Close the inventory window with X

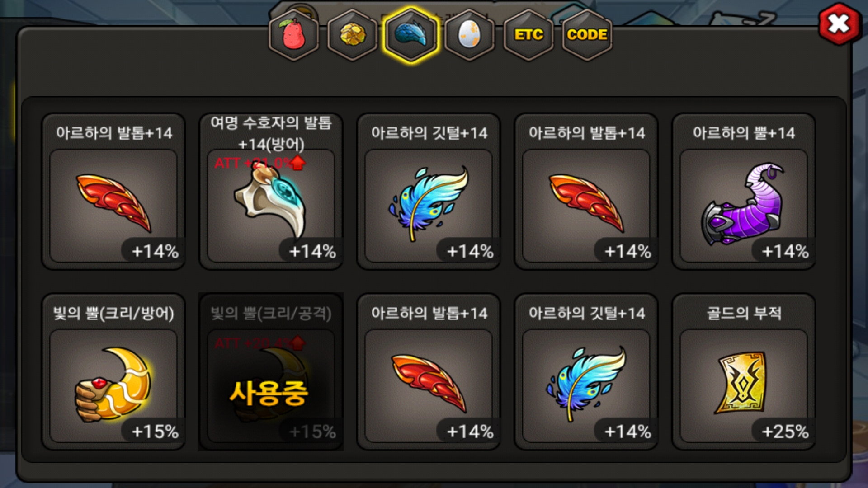click(x=839, y=24)
